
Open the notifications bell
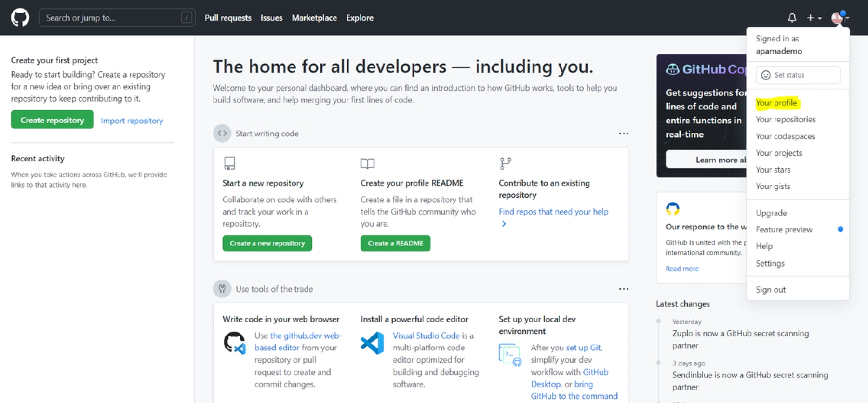click(792, 18)
